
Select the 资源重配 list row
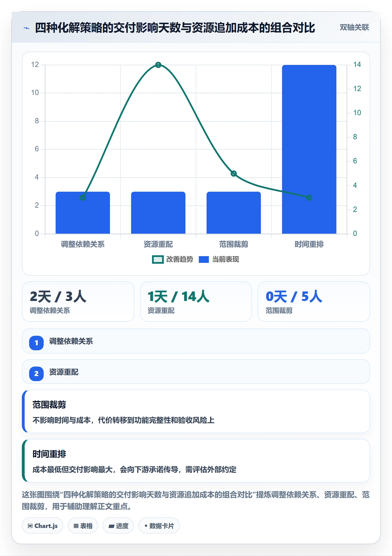pos(196,372)
